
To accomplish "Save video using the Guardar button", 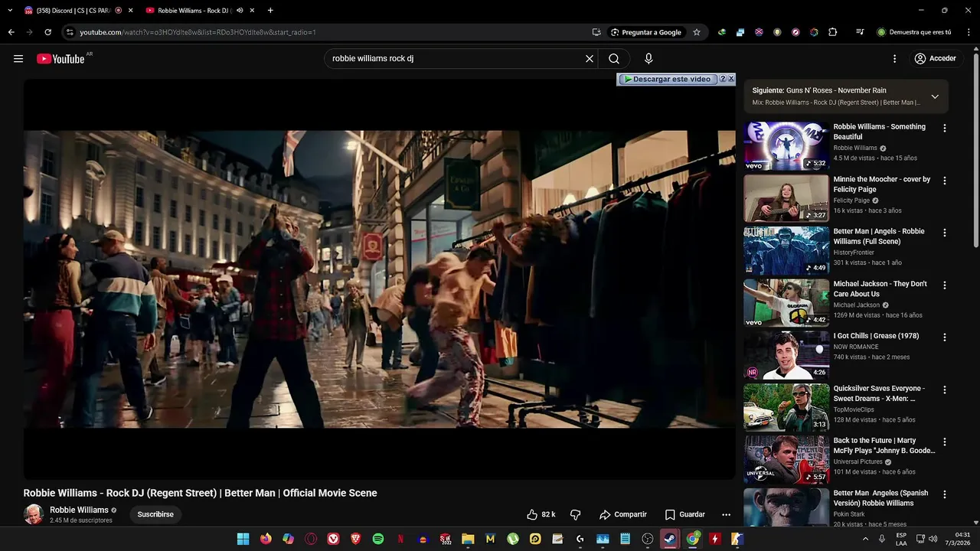I will [685, 514].
